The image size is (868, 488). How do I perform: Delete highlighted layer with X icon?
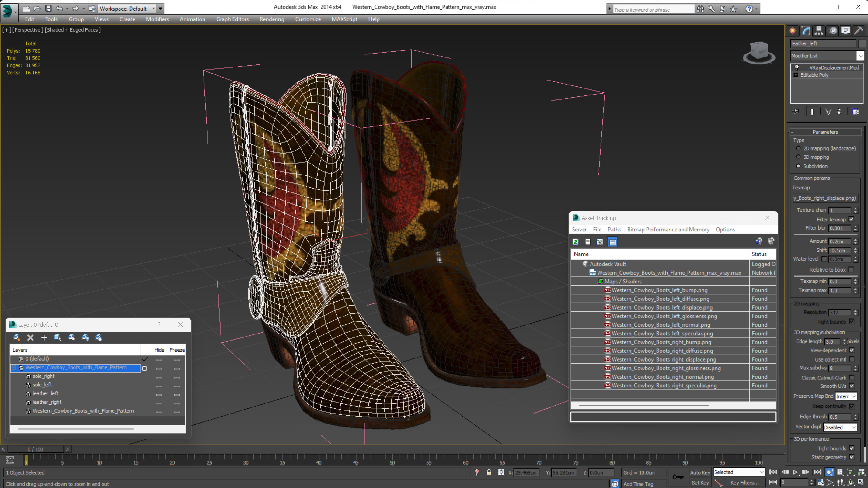[30, 337]
